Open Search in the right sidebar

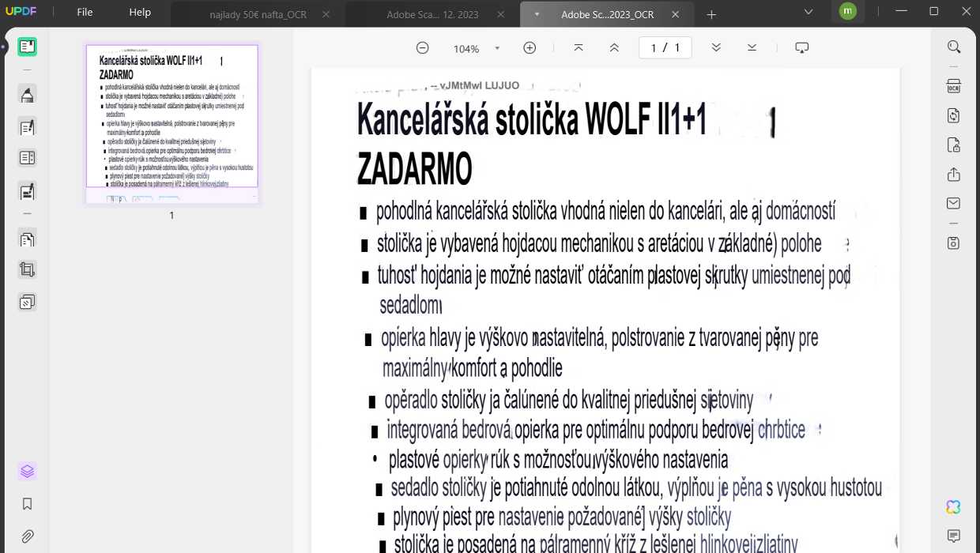click(x=954, y=47)
